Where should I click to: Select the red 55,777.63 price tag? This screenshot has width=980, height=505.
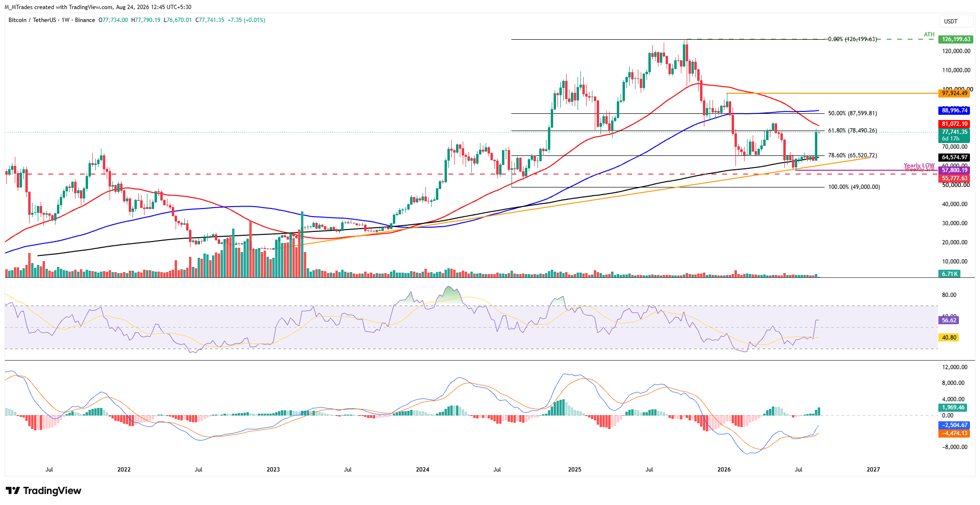click(x=955, y=178)
